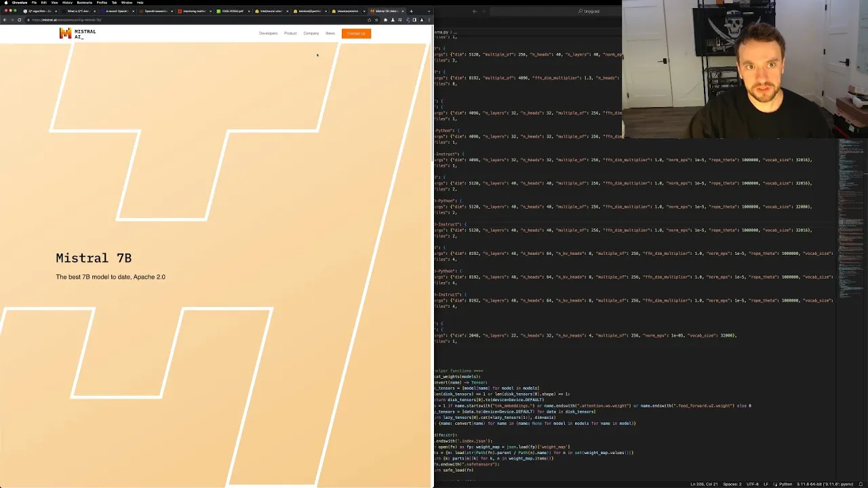Screen dimensions: 868x488
Task: Click the orange Contact Us button
Action: (356, 33)
